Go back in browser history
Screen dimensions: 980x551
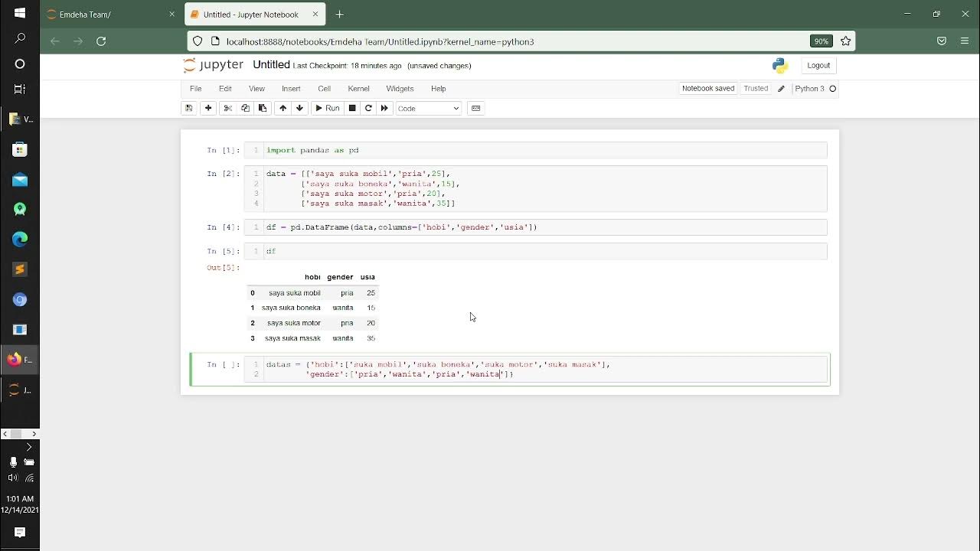[55, 41]
